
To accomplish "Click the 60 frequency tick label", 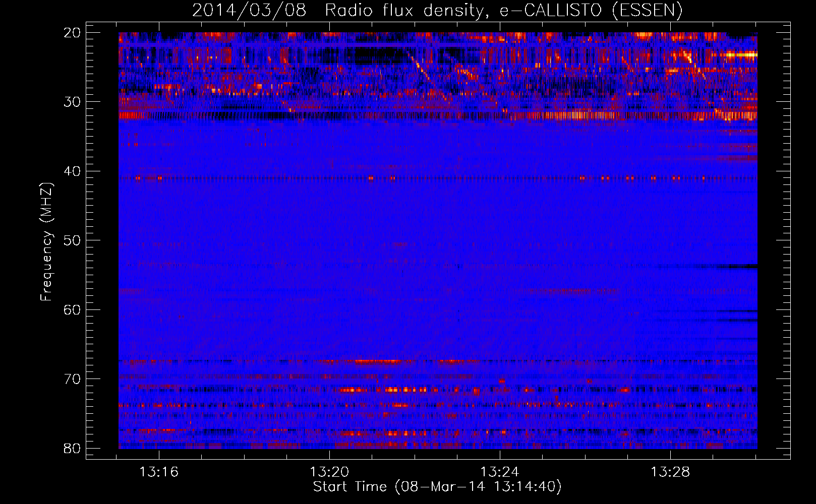I will coord(72,310).
